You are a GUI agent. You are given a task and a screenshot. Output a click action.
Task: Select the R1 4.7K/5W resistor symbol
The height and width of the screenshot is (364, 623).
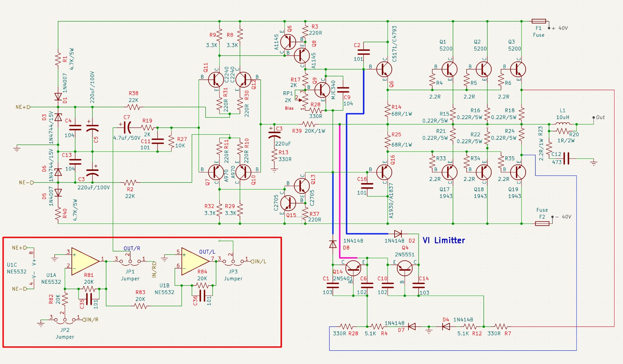[x=58, y=59]
